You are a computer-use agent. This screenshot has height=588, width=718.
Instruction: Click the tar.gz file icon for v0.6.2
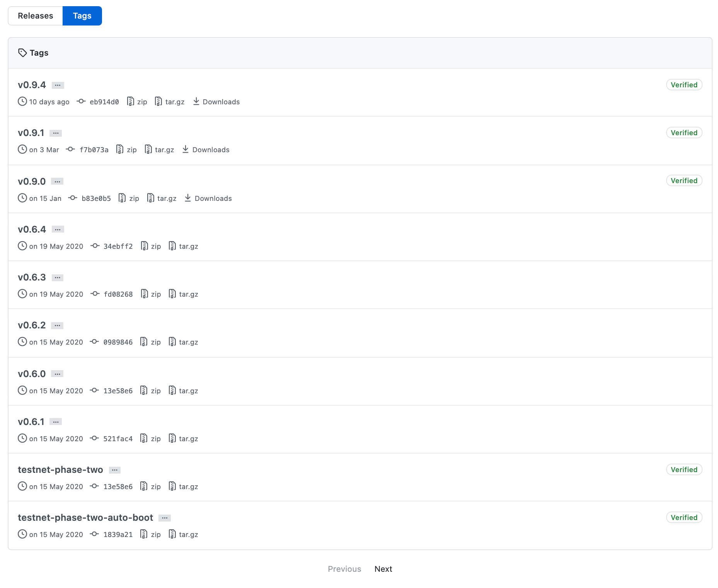point(172,342)
